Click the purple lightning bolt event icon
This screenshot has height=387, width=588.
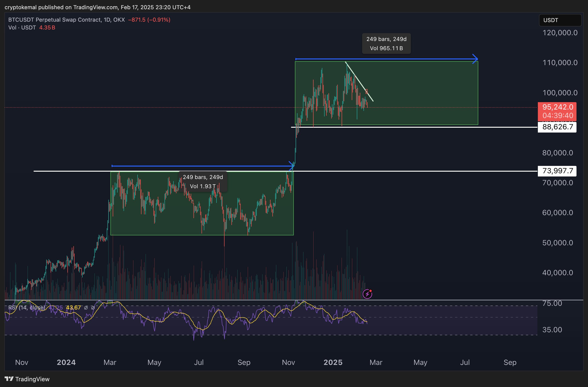tap(367, 294)
